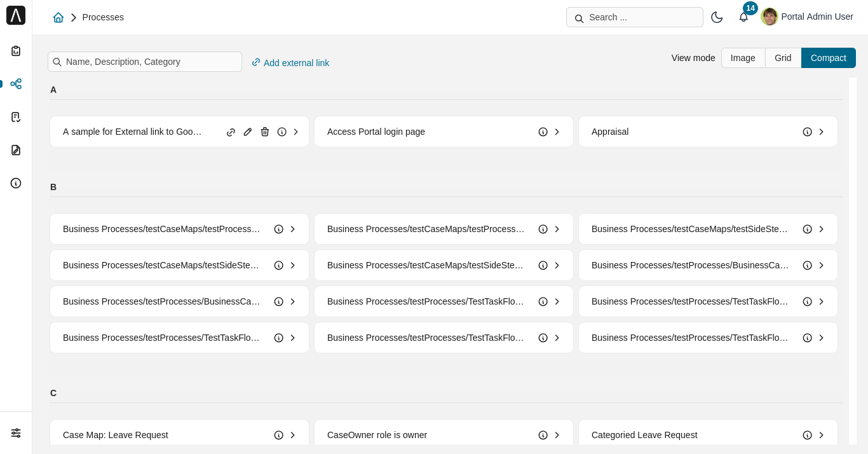Click the vertical scrollbar of the process list

[853, 261]
